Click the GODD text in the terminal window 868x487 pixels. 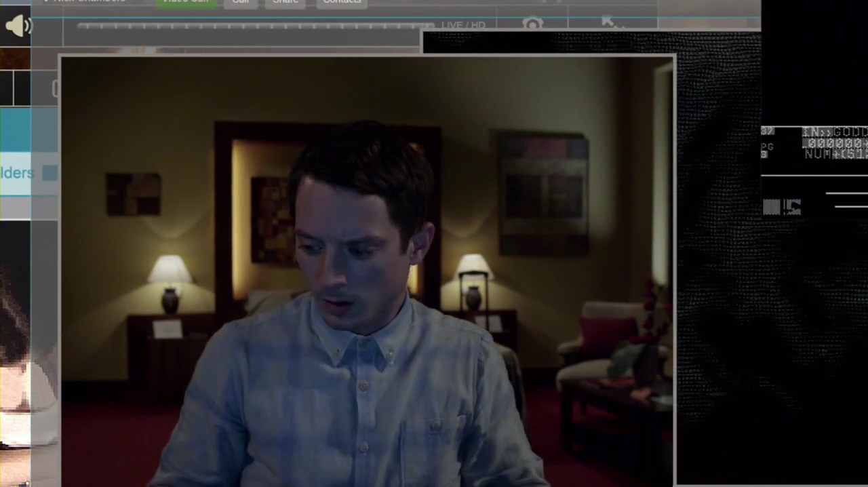click(850, 132)
